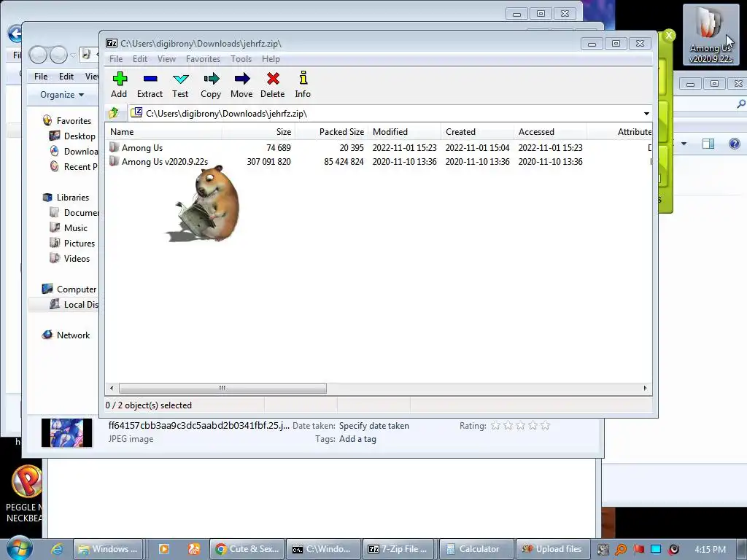The height and width of the screenshot is (560, 747).
Task: Go up one folder level in 7-Zip
Action: coord(114,113)
